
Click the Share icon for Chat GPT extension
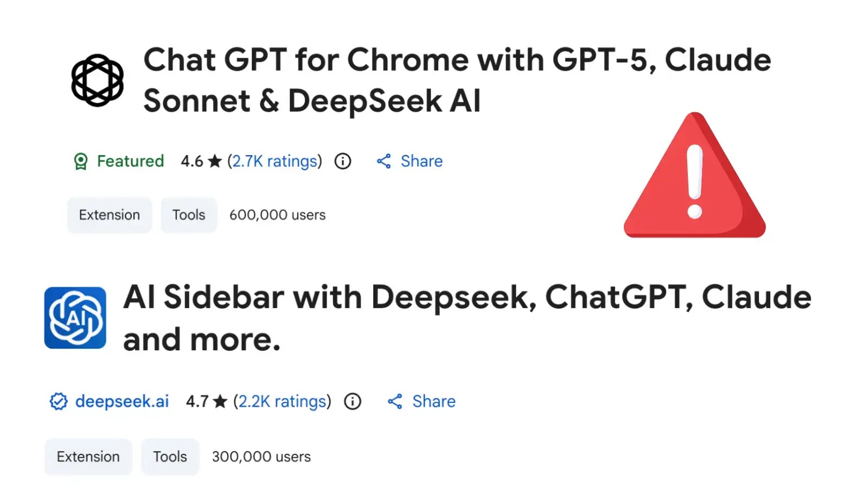point(384,161)
